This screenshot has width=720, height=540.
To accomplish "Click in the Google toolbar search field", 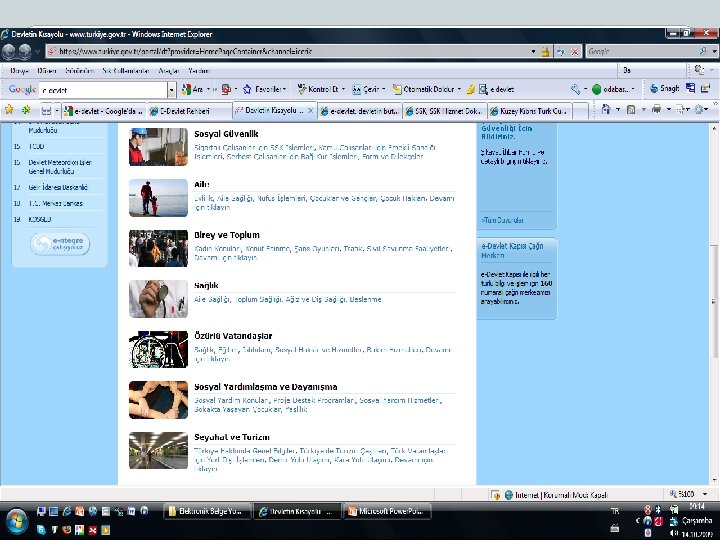I will click(103, 90).
